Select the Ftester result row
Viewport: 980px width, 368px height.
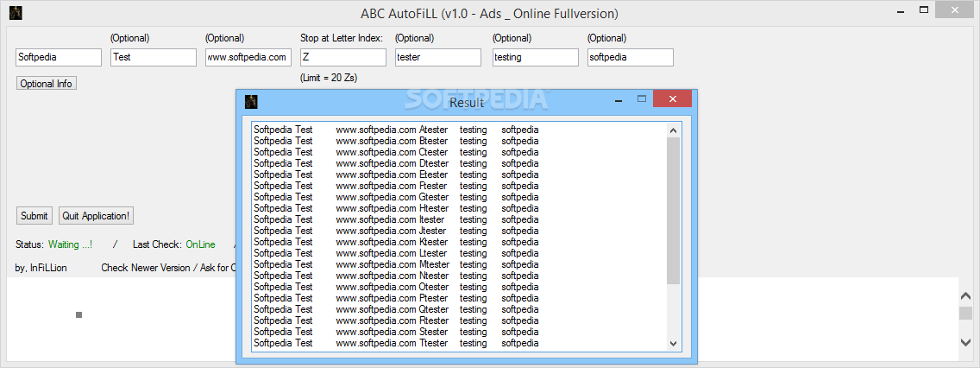(396, 186)
